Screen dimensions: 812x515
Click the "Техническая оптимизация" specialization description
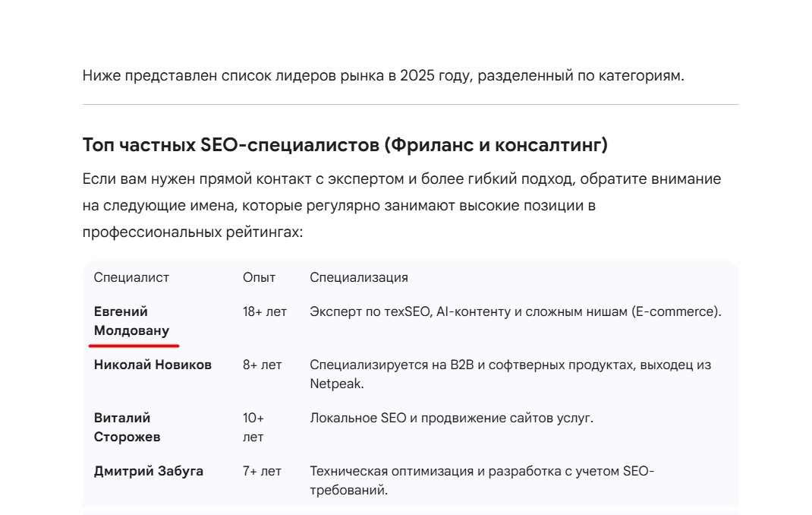(x=481, y=481)
